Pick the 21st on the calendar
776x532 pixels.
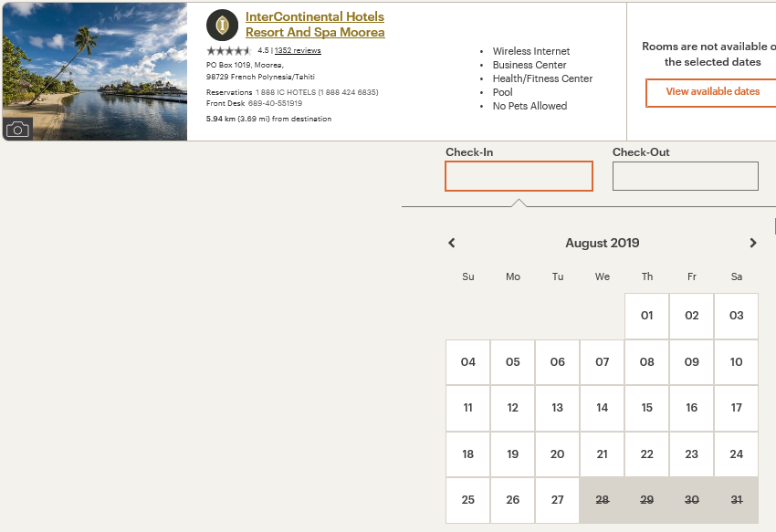[603, 454]
